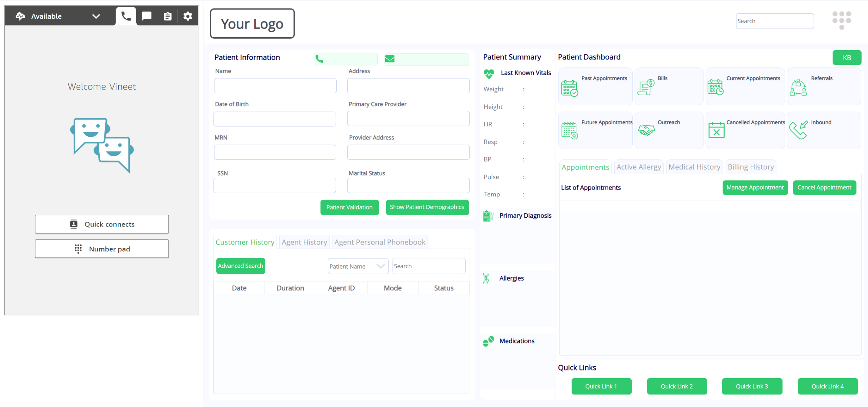Click the Patient Validation button
This screenshot has height=407, width=868.
pos(349,207)
